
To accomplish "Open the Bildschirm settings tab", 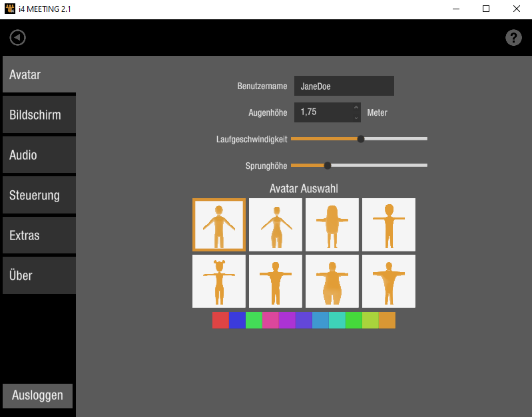I will [39, 115].
